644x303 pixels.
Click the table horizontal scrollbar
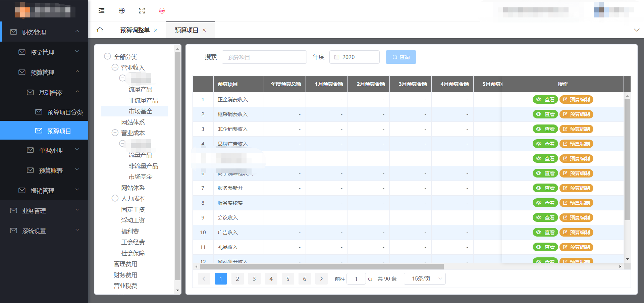click(321, 267)
